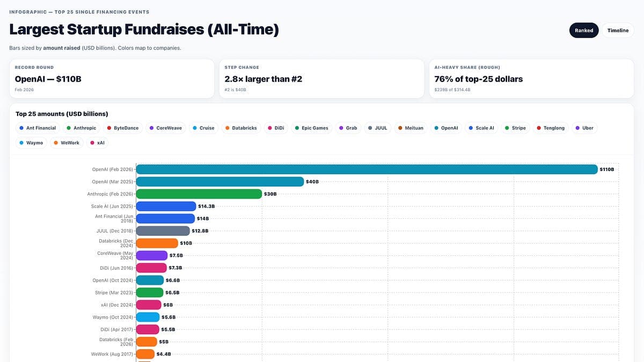Select the Grab legend item

(x=348, y=128)
